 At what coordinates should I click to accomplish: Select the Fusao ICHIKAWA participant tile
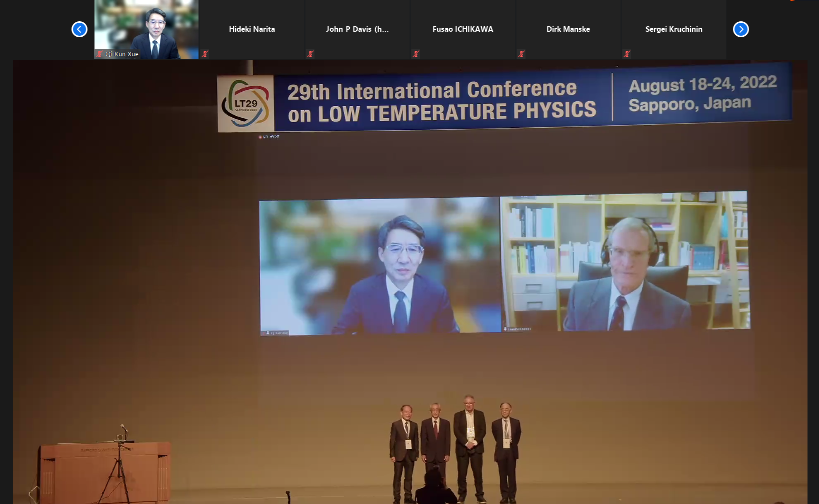coord(463,29)
